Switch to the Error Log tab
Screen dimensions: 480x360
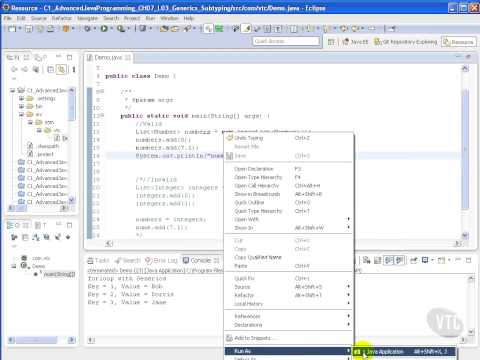[x=161, y=260]
